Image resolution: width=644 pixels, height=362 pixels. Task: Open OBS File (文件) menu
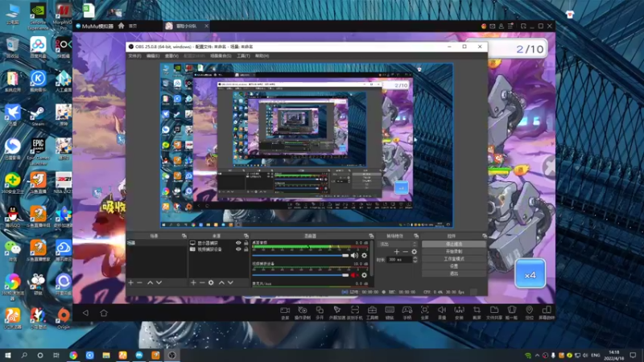(134, 56)
